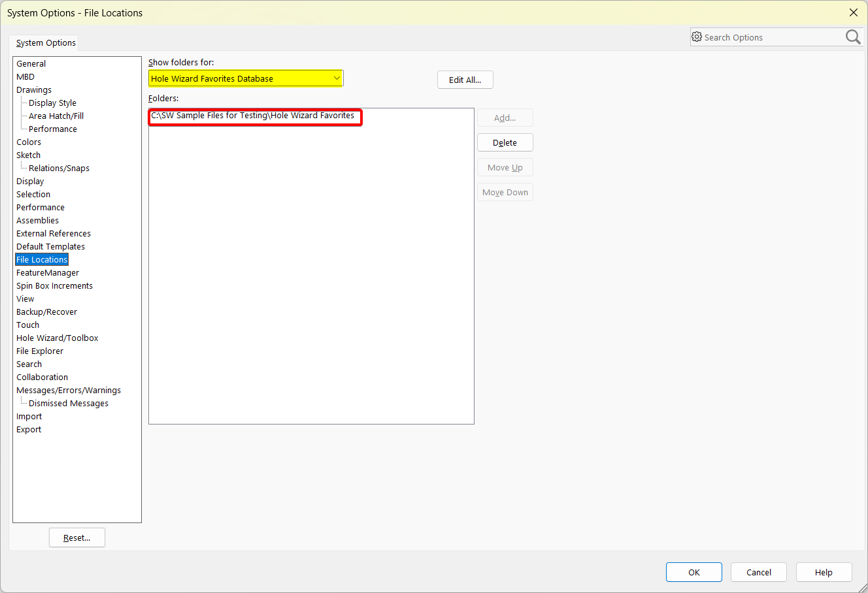Screen dimensions: 868x593
Task: Open Help for this dialog
Action: (x=824, y=572)
